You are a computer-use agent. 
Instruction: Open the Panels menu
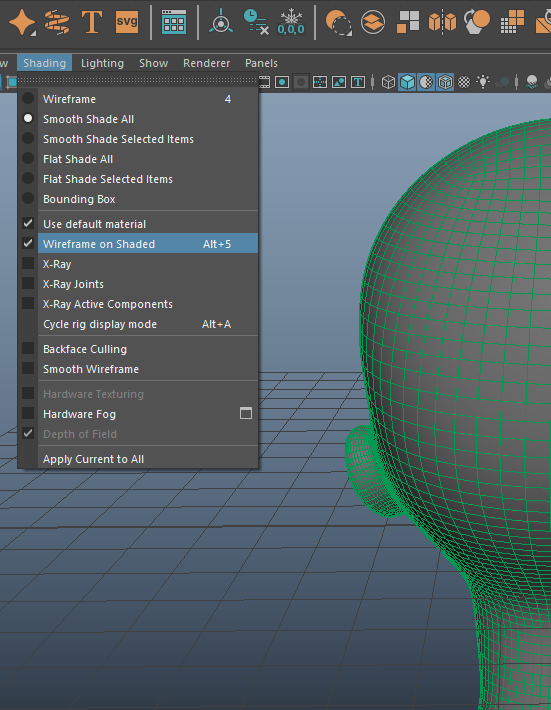[x=261, y=63]
